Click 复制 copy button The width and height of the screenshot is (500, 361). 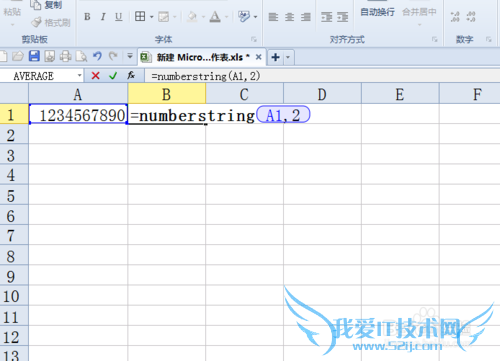point(46,5)
